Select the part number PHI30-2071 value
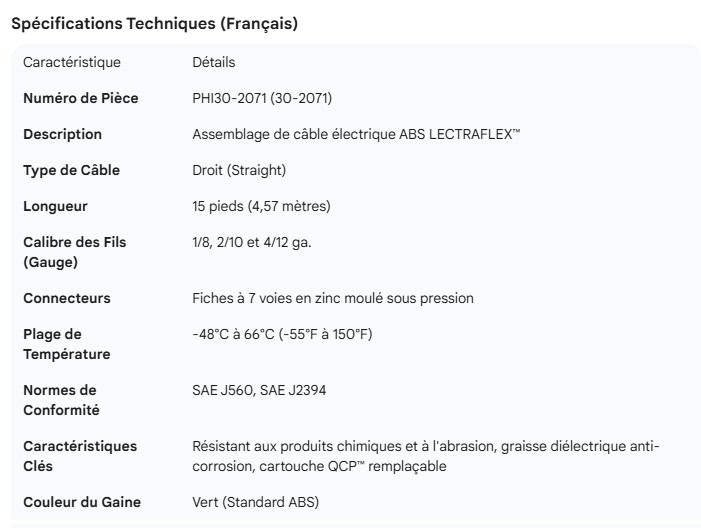The width and height of the screenshot is (701, 528). click(262, 98)
